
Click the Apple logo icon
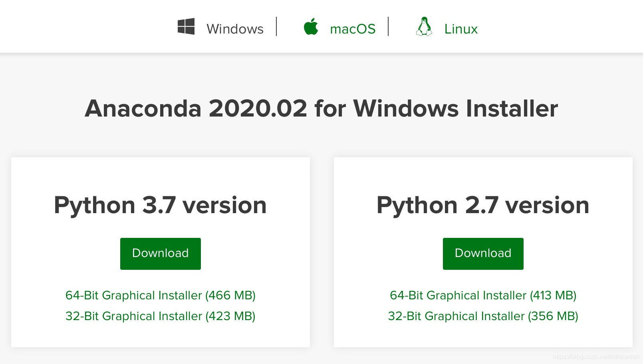coord(311,26)
